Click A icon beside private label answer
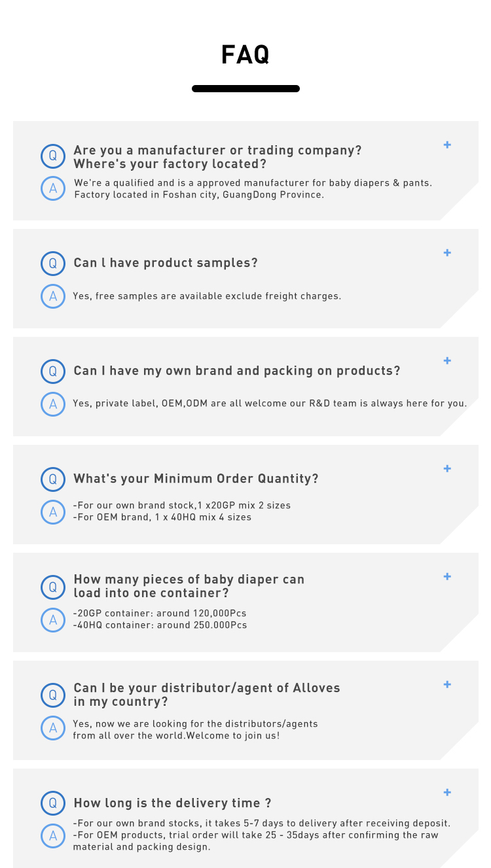Viewport: 491px width, 868px height. pos(53,404)
